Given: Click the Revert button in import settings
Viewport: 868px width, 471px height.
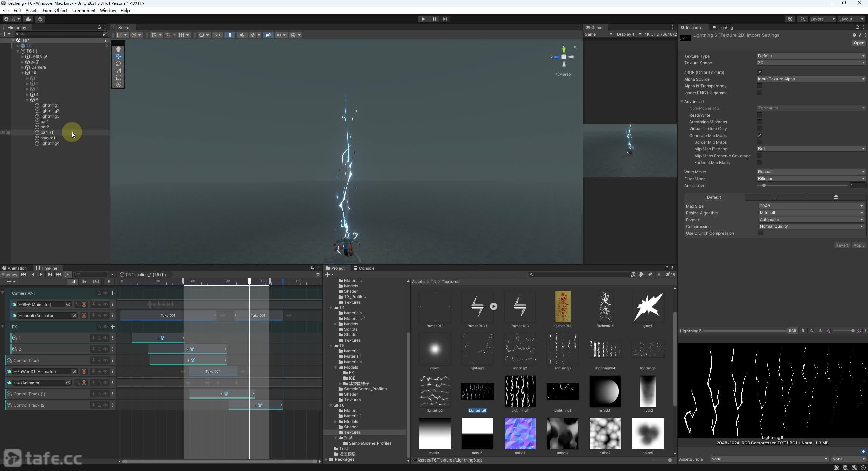Looking at the screenshot, I should (842, 245).
